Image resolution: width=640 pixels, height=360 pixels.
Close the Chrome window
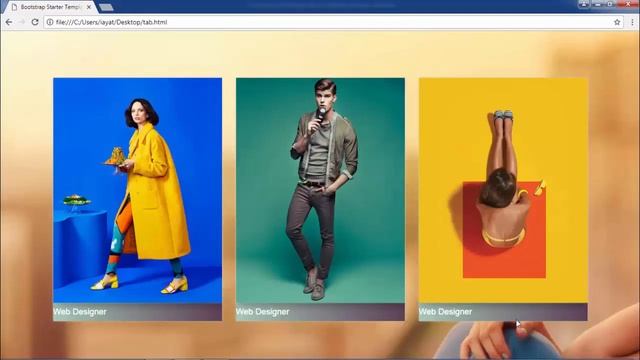628,4
